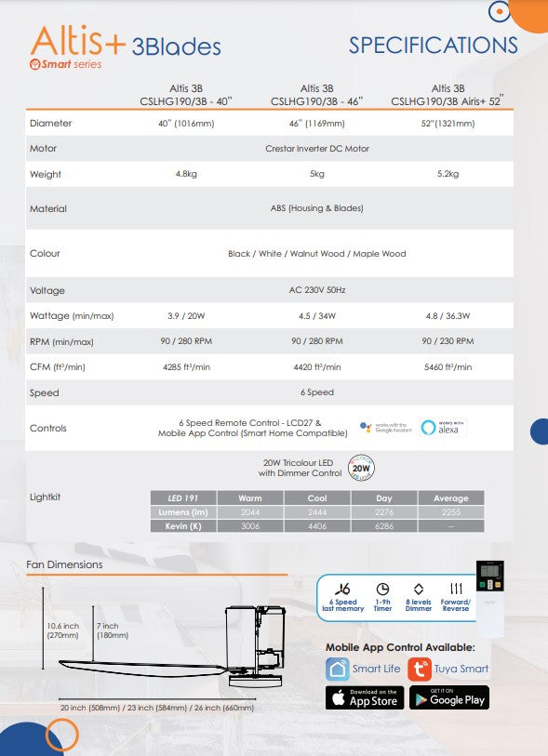Select column header CSLHG190/3B - 46"

pos(317,101)
